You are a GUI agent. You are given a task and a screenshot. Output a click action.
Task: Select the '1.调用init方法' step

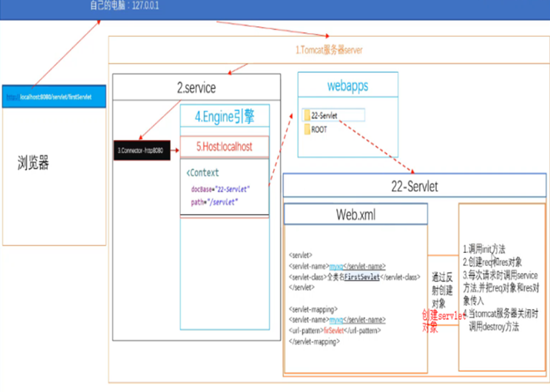pyautogui.click(x=484, y=249)
